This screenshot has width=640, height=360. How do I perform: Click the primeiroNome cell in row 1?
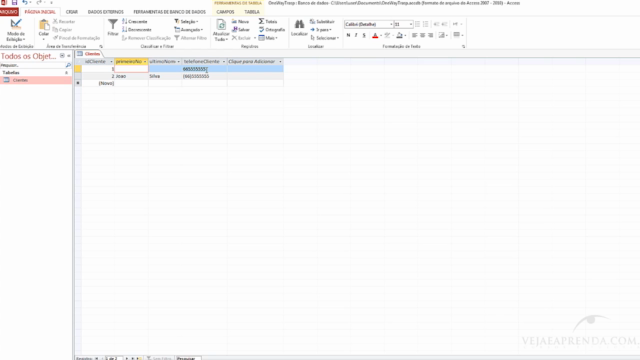click(131, 69)
